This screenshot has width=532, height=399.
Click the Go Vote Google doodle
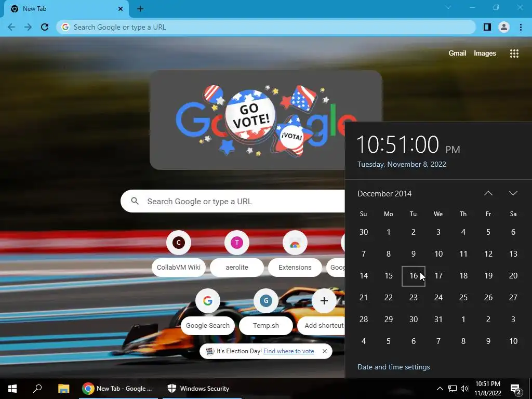(x=266, y=120)
